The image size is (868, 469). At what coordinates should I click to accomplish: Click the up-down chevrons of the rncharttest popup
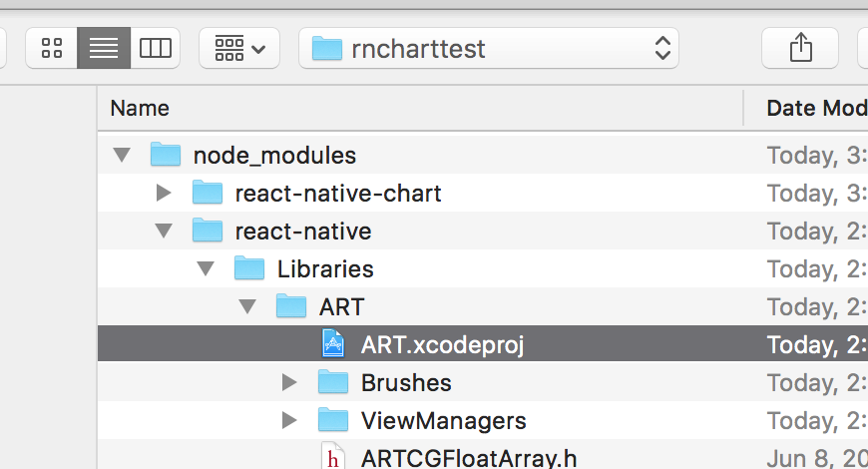click(x=662, y=48)
